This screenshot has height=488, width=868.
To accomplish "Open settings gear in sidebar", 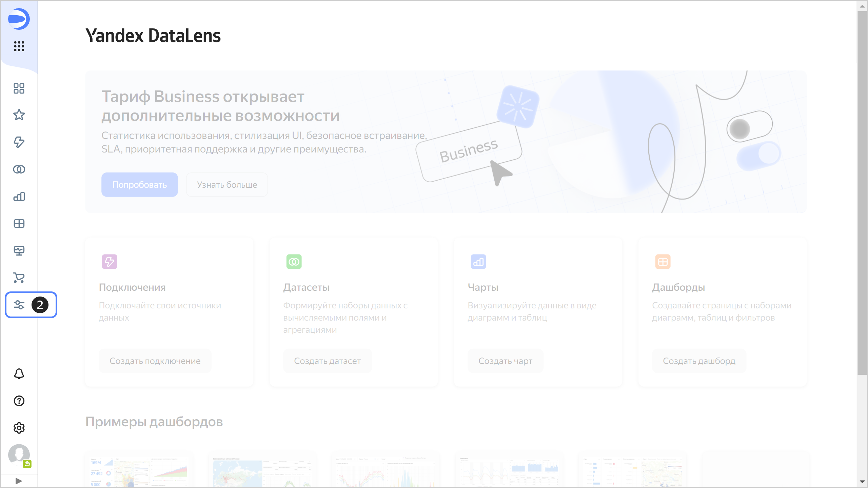I will pyautogui.click(x=19, y=428).
